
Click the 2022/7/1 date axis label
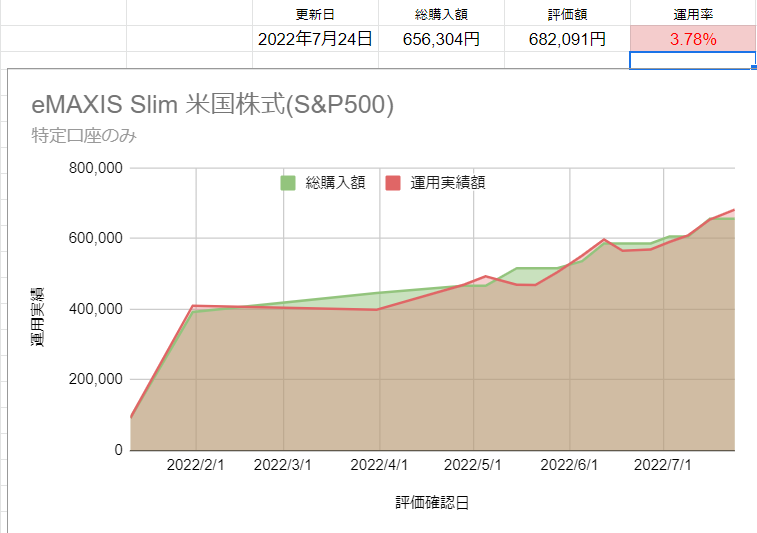(662, 464)
